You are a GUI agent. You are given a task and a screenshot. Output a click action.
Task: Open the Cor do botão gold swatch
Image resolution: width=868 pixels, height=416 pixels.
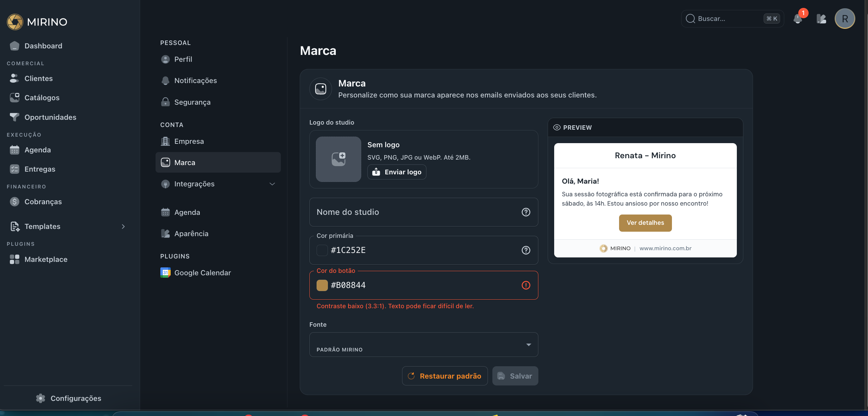pyautogui.click(x=322, y=285)
